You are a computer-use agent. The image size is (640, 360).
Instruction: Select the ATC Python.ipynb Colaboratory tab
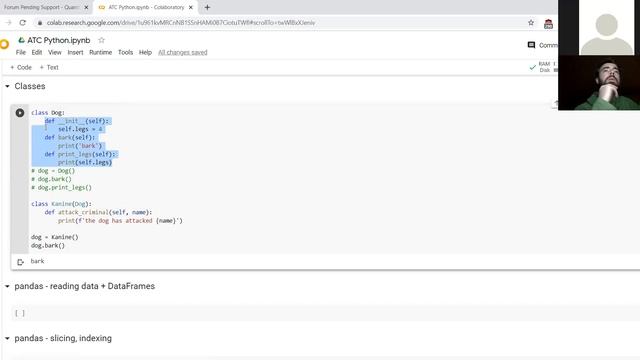pos(145,7)
